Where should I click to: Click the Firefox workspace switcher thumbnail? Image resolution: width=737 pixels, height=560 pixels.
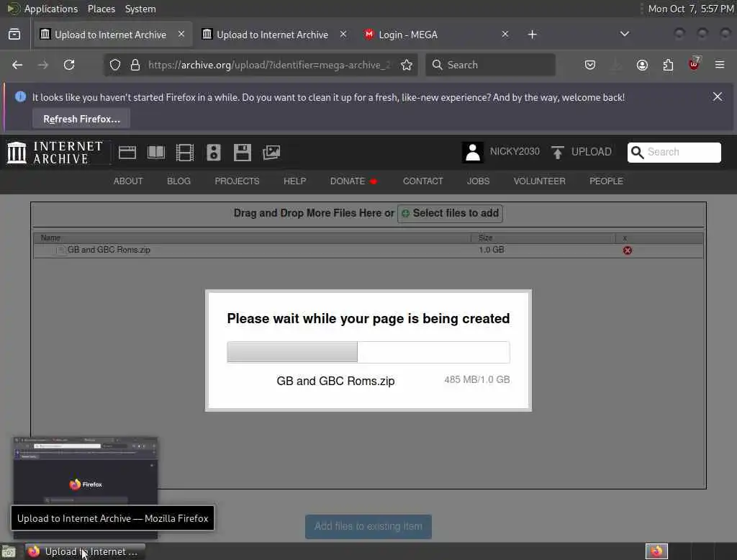[656, 551]
